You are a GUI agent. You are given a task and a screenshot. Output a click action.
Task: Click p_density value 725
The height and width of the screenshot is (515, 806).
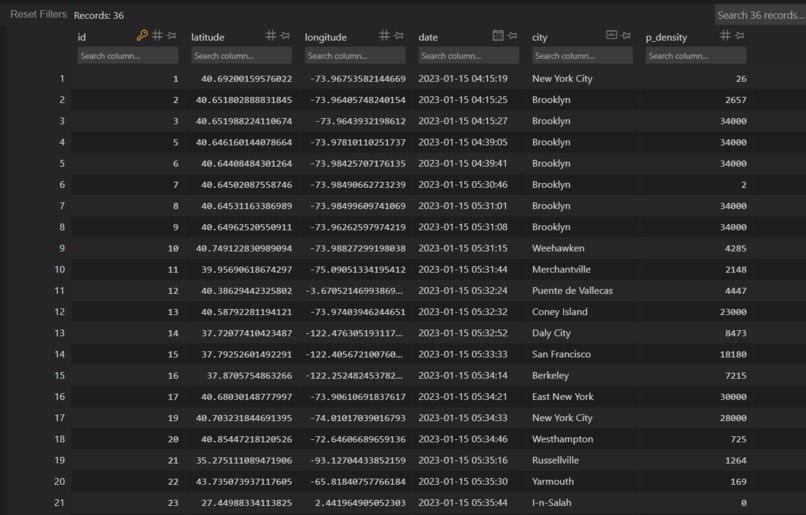click(739, 439)
